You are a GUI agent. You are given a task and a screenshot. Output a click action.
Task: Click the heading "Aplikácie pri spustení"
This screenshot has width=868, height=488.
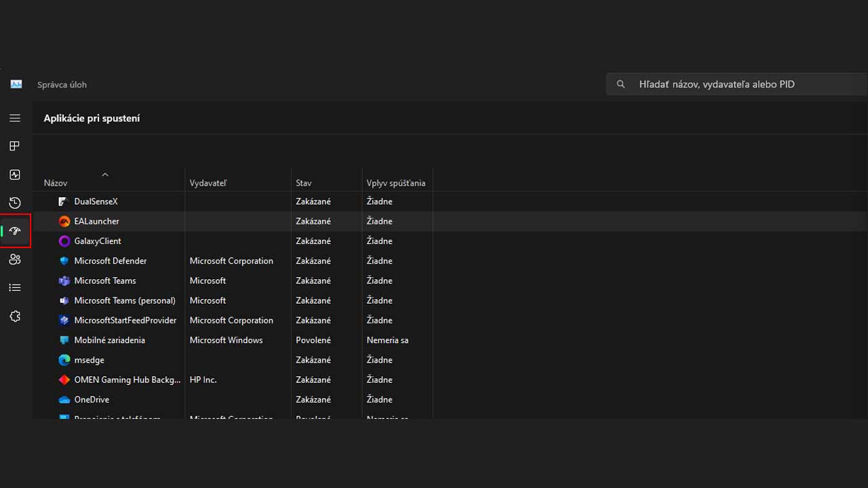coord(92,118)
